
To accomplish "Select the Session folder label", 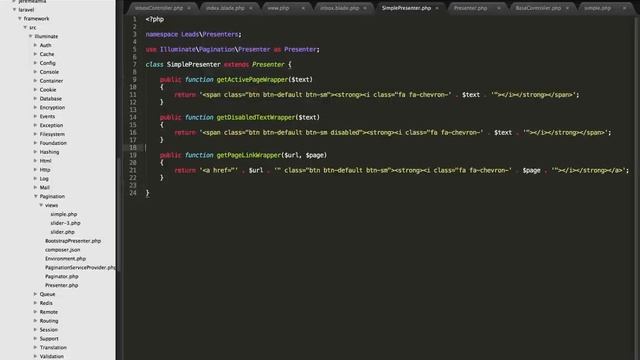I will 49,330.
